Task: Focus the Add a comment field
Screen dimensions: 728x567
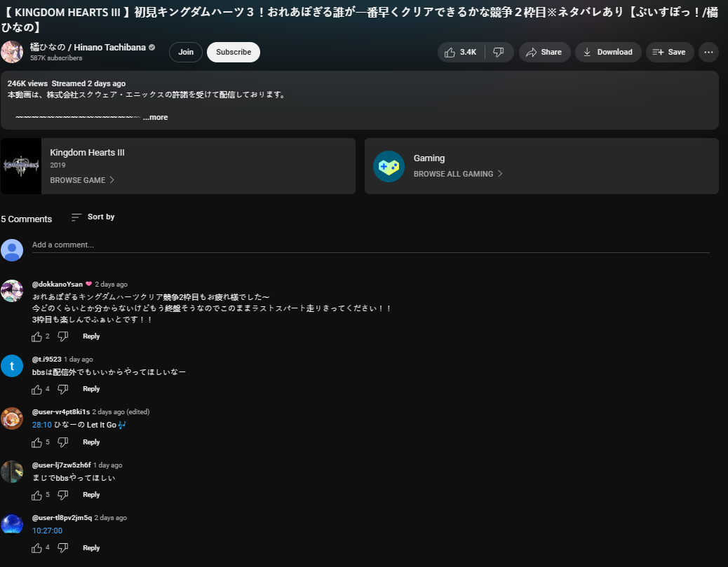Action: [x=370, y=245]
